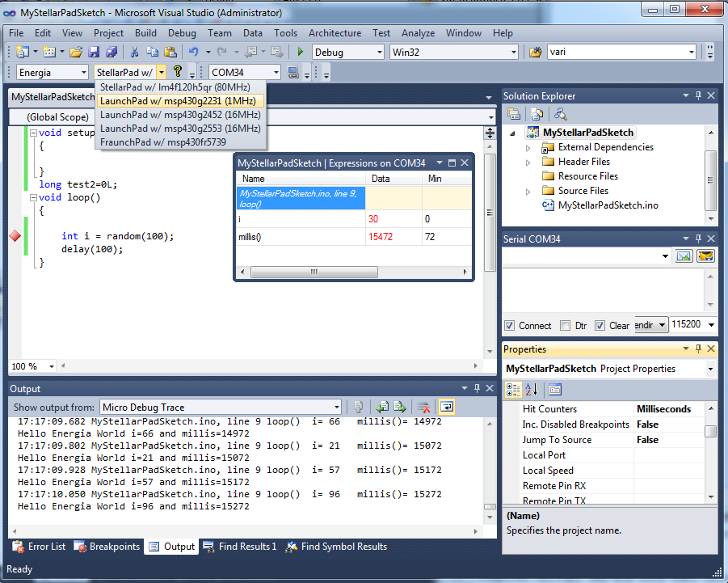728x583 pixels.
Task: Click the serial monitor icon beside COM34
Action: tap(293, 73)
